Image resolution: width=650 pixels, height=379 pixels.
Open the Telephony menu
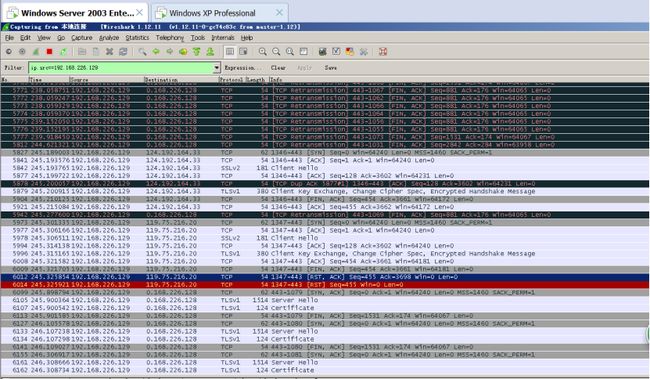tap(170, 38)
